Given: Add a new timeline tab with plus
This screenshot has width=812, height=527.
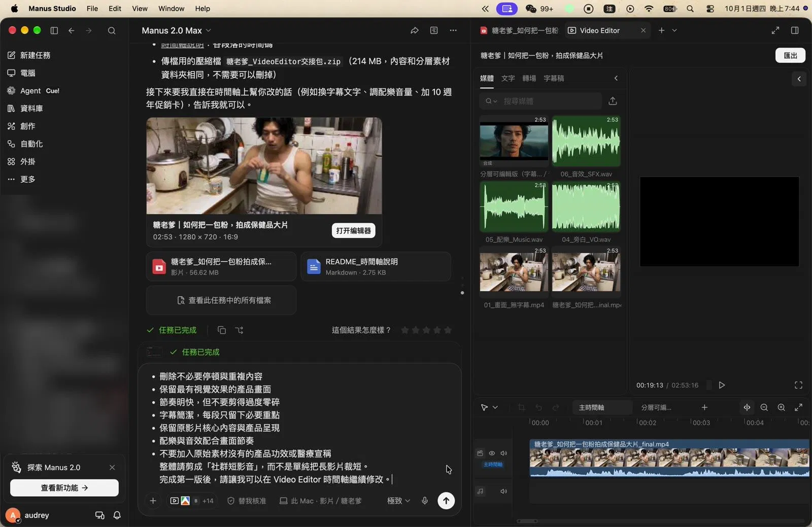Looking at the screenshot, I should click(x=704, y=407).
